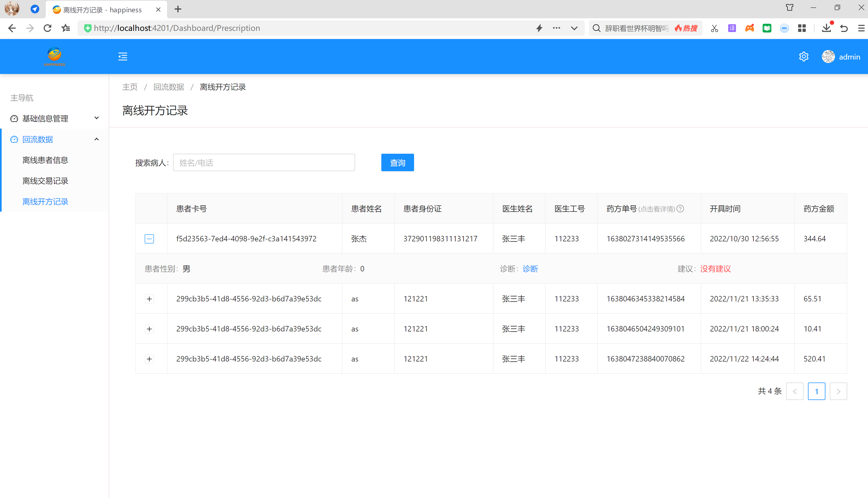This screenshot has width=868, height=498.
Task: Click the lightning speed mode icon
Action: click(539, 28)
